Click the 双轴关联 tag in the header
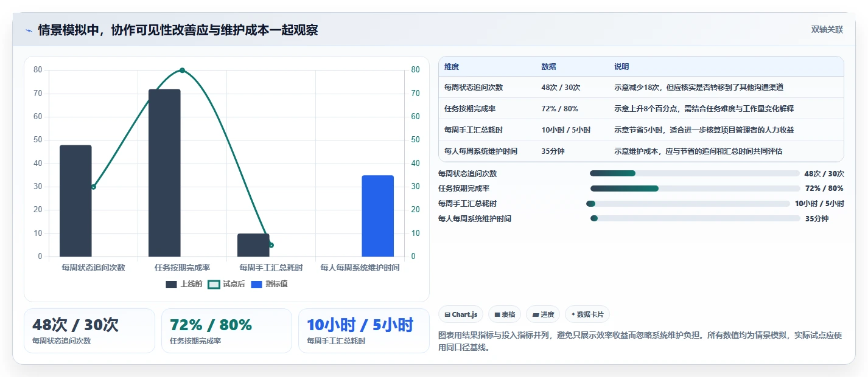The width and height of the screenshot is (868, 377). click(x=827, y=29)
